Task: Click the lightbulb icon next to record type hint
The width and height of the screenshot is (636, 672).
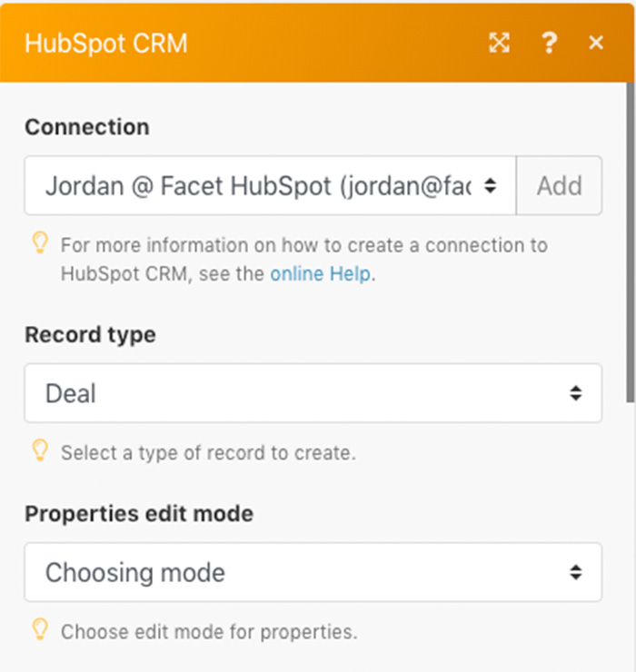Action: 40,450
